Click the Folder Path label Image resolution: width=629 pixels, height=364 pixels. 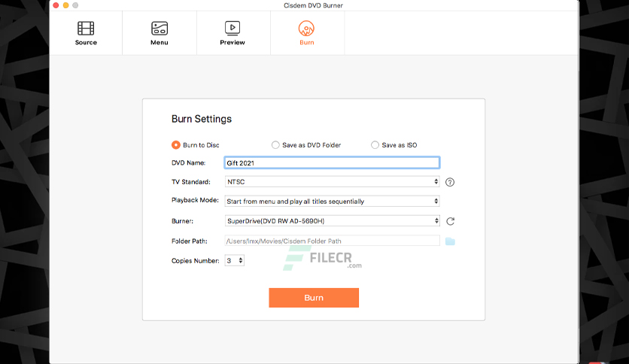click(190, 241)
